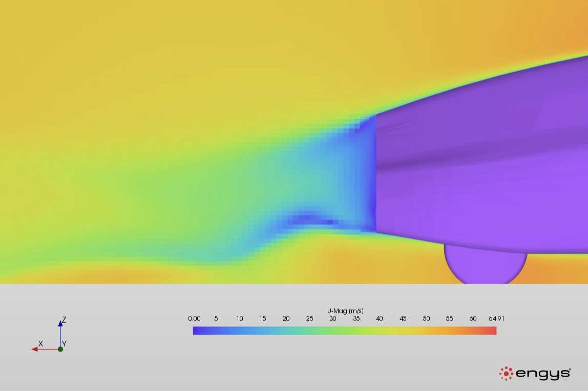This screenshot has height=391, width=588.
Task: Click the green Y axis origin dot
Action: coord(60,349)
